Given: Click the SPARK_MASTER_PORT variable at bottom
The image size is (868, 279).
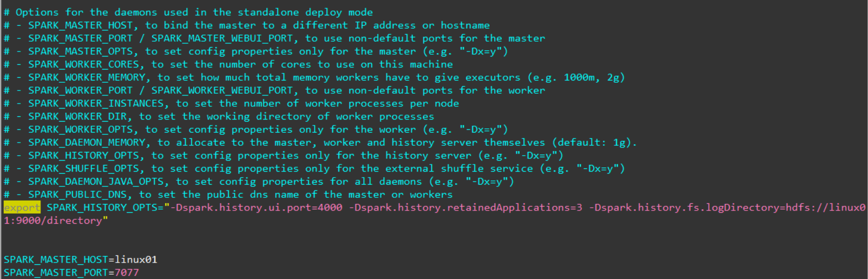Looking at the screenshot, I should (x=56, y=273).
